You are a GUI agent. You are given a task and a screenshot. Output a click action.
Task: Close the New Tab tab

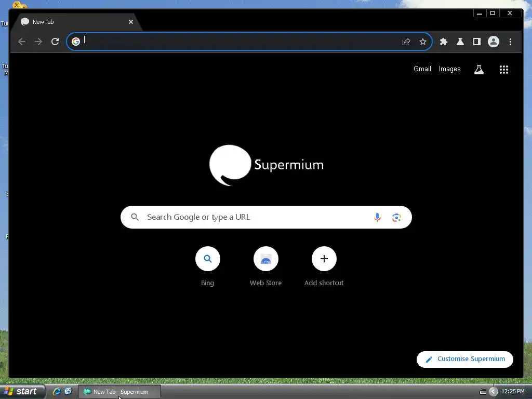coord(131,22)
